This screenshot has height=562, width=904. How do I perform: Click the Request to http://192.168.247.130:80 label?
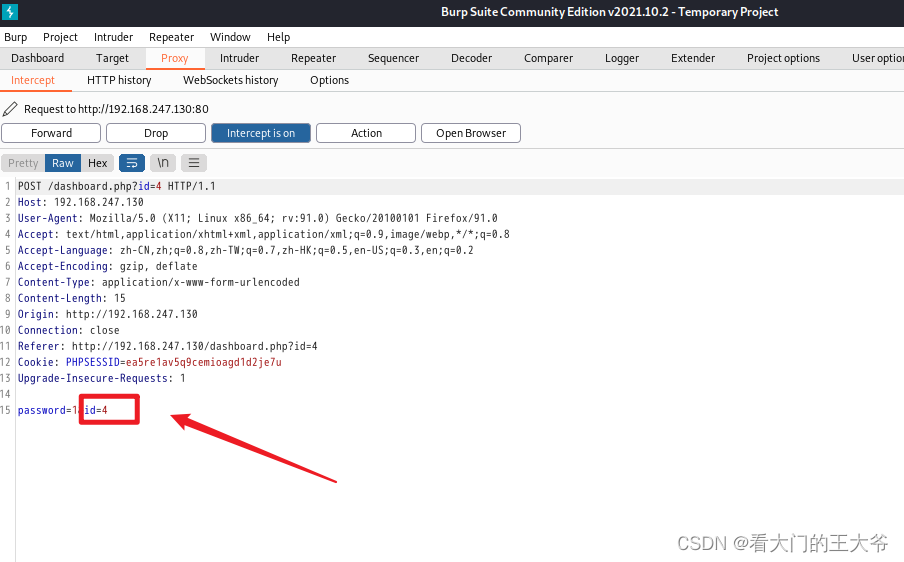pyautogui.click(x=116, y=109)
